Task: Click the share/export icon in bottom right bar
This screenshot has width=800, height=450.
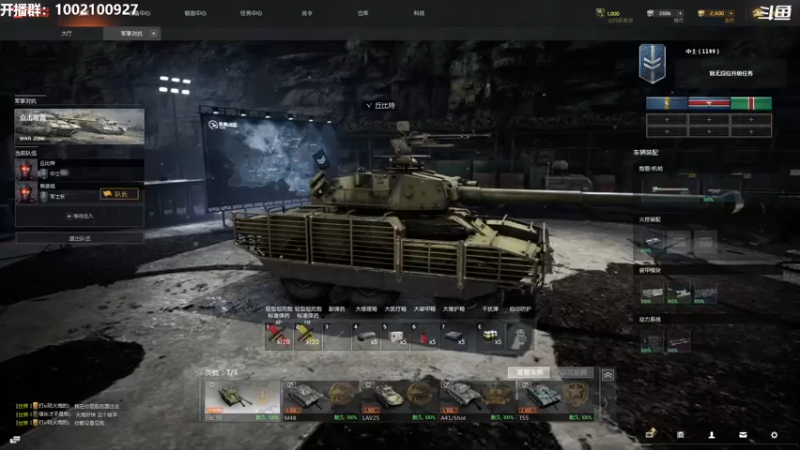Action: tap(650, 434)
